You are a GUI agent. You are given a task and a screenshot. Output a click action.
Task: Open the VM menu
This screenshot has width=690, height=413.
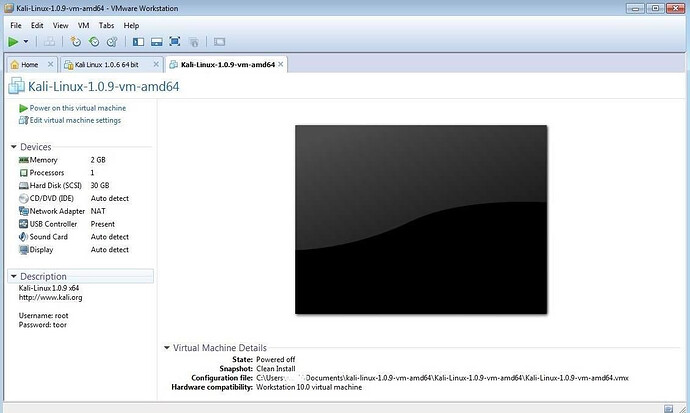click(86, 24)
